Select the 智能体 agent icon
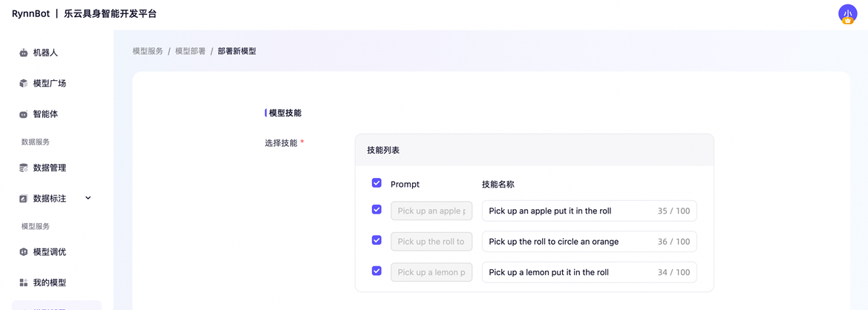The width and height of the screenshot is (868, 310). pos(23,114)
